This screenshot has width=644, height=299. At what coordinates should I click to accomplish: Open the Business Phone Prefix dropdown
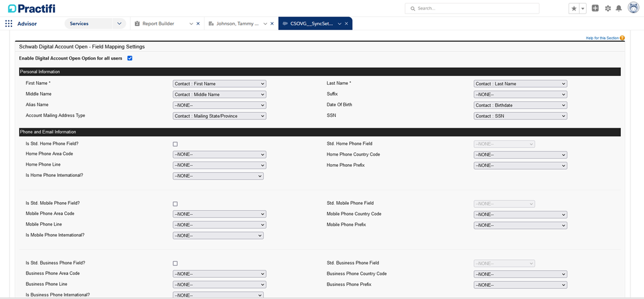point(520,285)
